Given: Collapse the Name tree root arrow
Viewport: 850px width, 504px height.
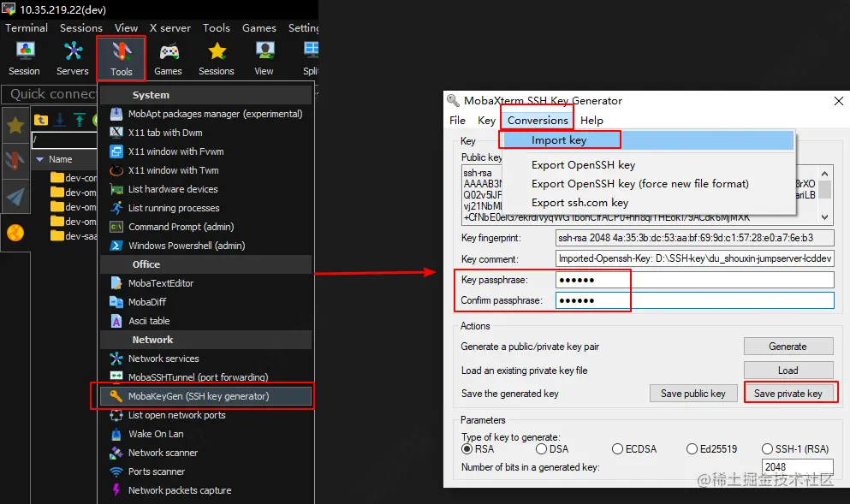Looking at the screenshot, I should [39, 159].
